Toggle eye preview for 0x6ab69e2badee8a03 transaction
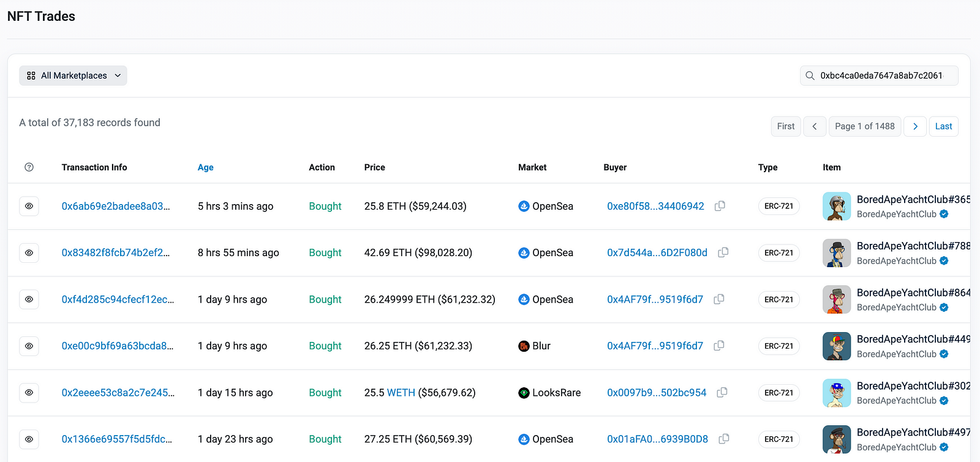The image size is (980, 462). click(29, 206)
